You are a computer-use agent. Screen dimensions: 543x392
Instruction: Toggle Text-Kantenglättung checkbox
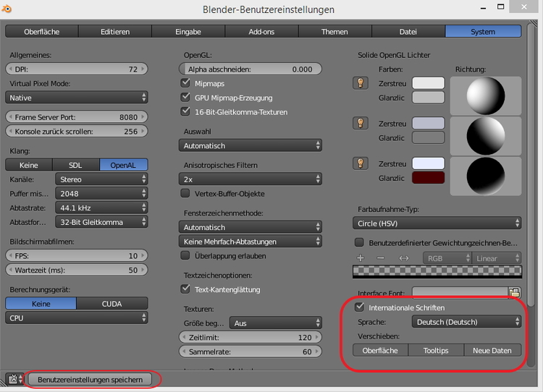coord(185,289)
